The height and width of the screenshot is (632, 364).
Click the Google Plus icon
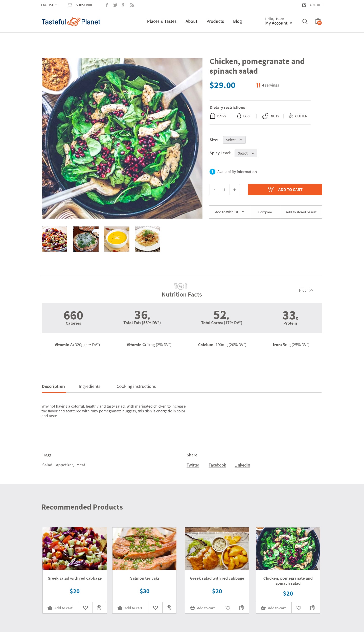point(124,5)
